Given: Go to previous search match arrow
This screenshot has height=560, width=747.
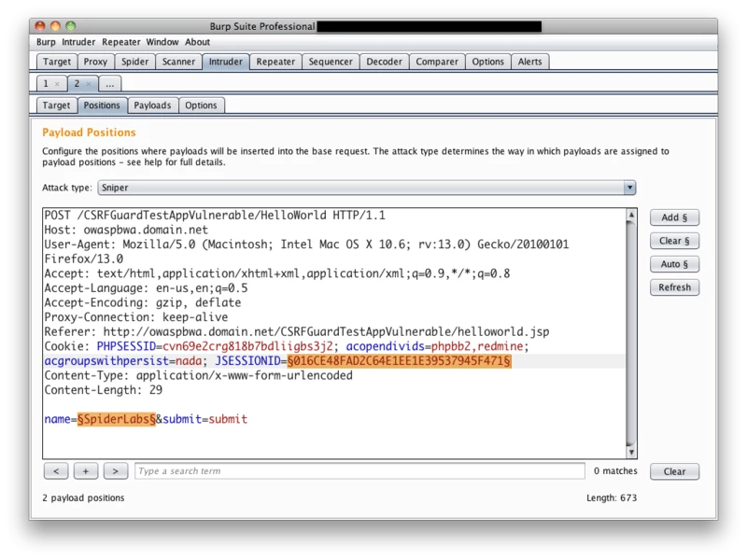Looking at the screenshot, I should [x=56, y=471].
